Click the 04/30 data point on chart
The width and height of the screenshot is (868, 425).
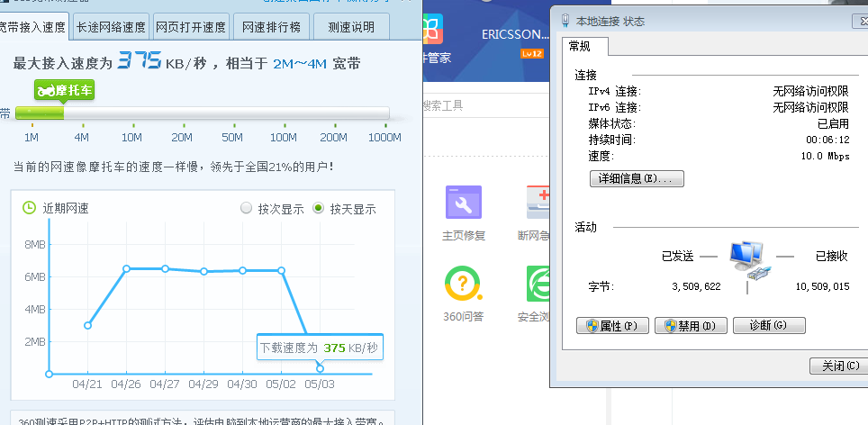242,270
